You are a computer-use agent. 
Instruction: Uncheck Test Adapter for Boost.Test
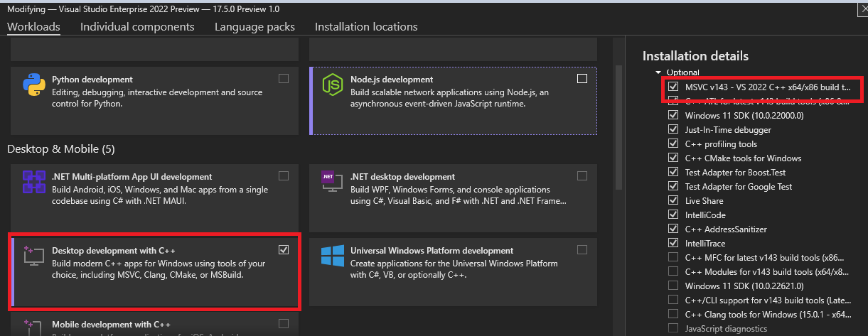point(673,172)
